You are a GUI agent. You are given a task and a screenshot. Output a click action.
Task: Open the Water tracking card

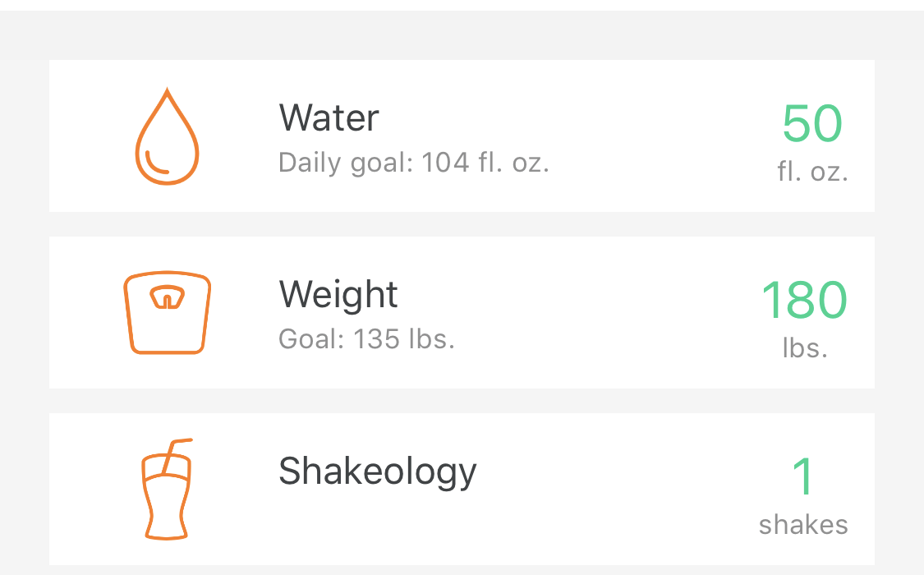(462, 136)
